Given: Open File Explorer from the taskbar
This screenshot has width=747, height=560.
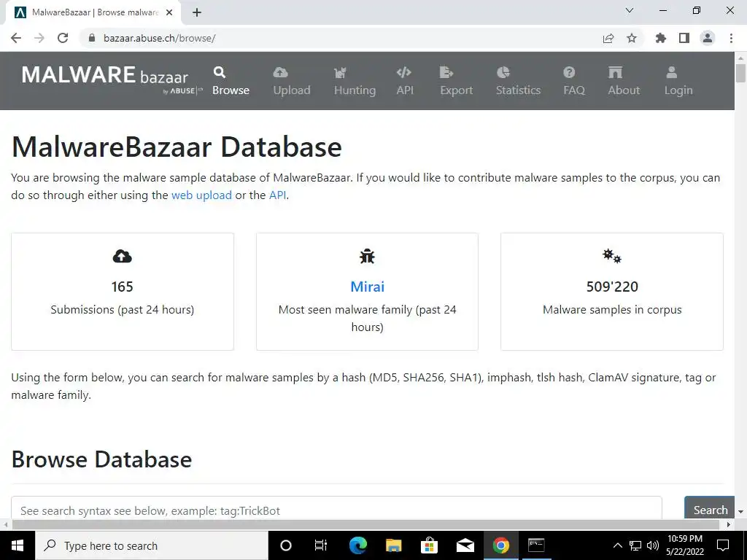Looking at the screenshot, I should (393, 545).
